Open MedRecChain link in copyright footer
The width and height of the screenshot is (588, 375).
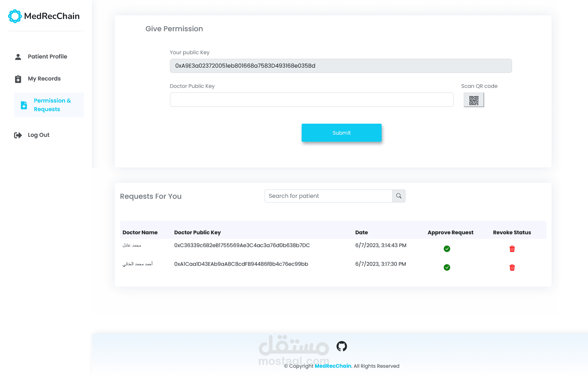(x=333, y=366)
